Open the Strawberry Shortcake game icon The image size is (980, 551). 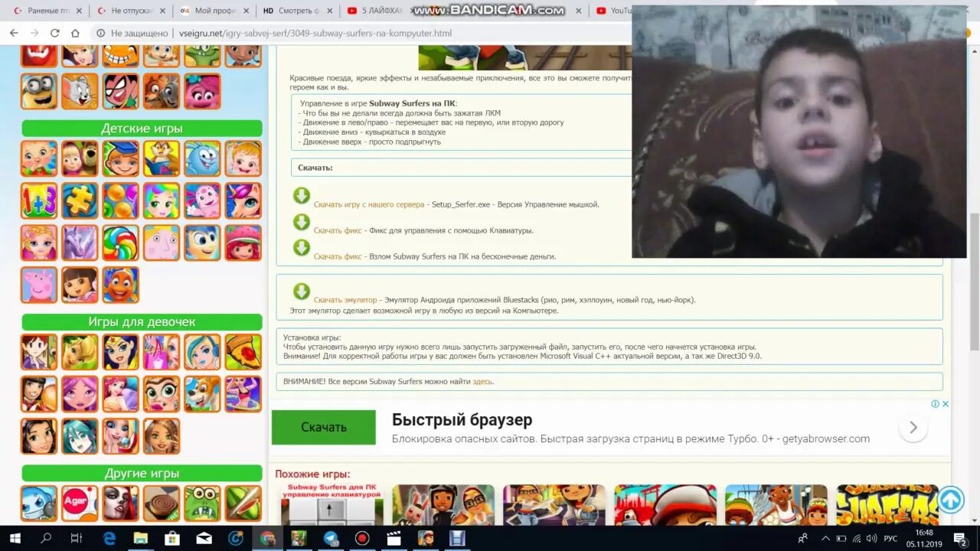click(x=243, y=243)
